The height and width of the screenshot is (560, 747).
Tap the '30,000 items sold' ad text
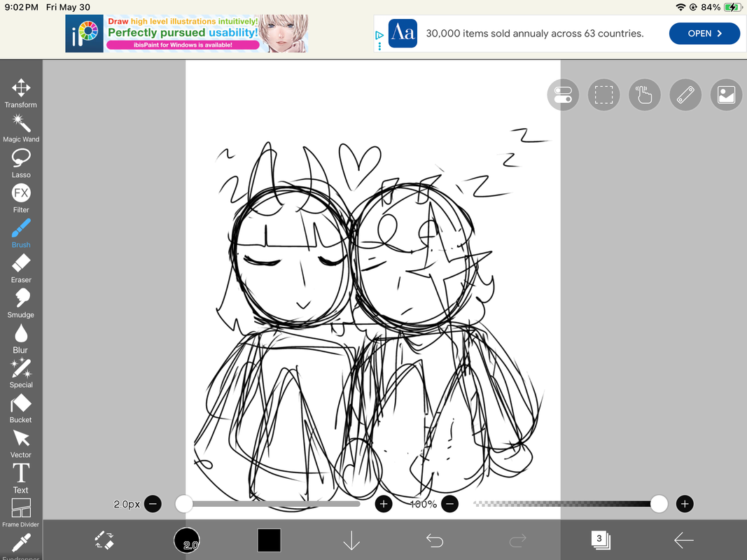(535, 34)
